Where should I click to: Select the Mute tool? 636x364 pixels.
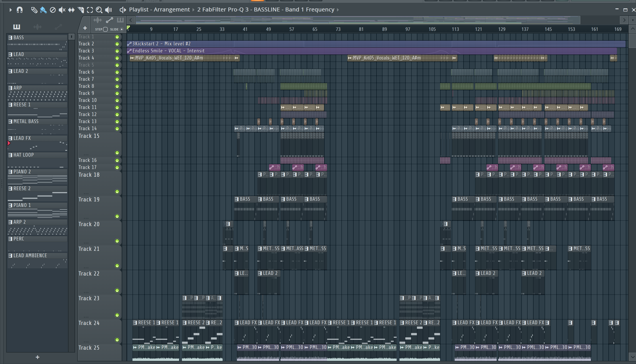pyautogui.click(x=62, y=10)
